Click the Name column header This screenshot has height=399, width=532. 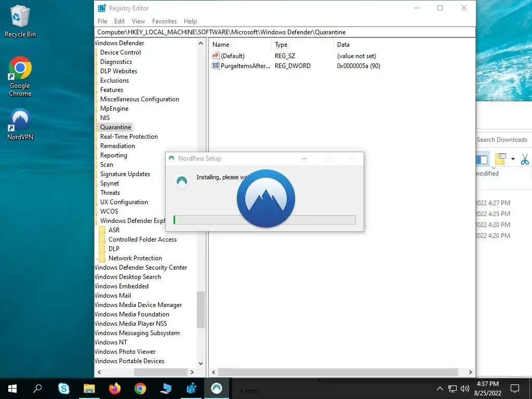tap(241, 45)
